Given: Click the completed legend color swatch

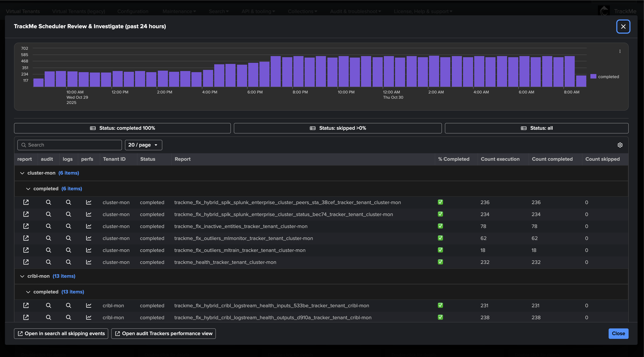Looking at the screenshot, I should pos(593,76).
